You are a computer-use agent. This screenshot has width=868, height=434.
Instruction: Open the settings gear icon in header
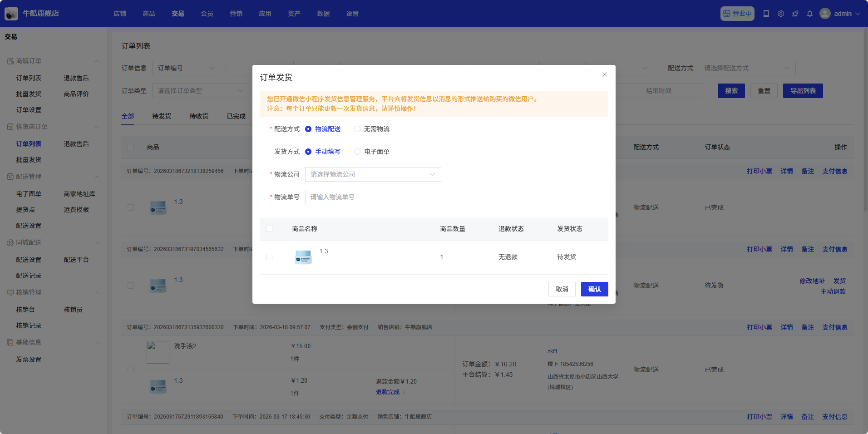pos(780,14)
